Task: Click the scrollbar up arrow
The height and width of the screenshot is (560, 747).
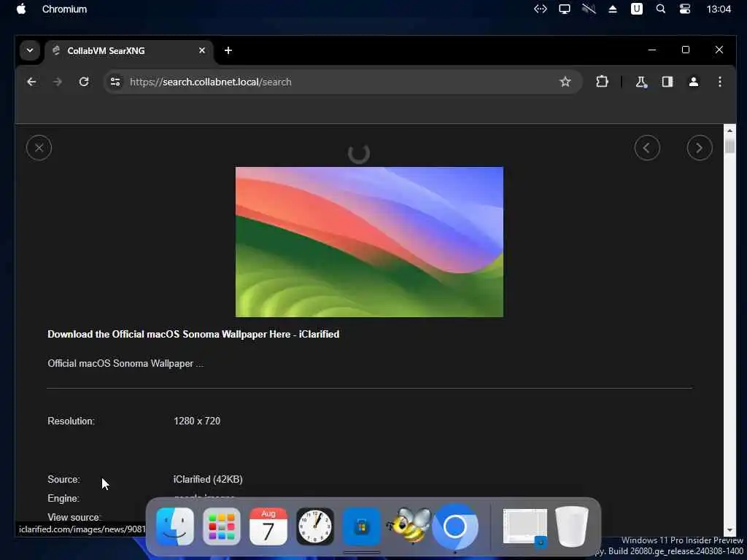Action: [729, 131]
